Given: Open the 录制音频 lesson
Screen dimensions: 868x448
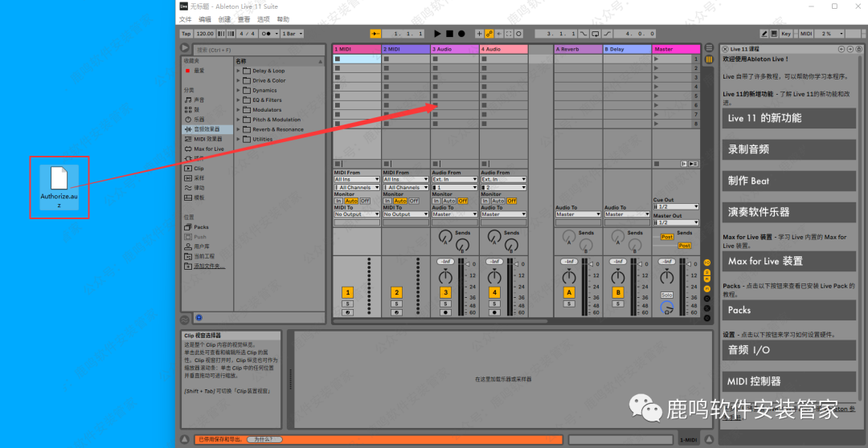Looking at the screenshot, I should 788,149.
